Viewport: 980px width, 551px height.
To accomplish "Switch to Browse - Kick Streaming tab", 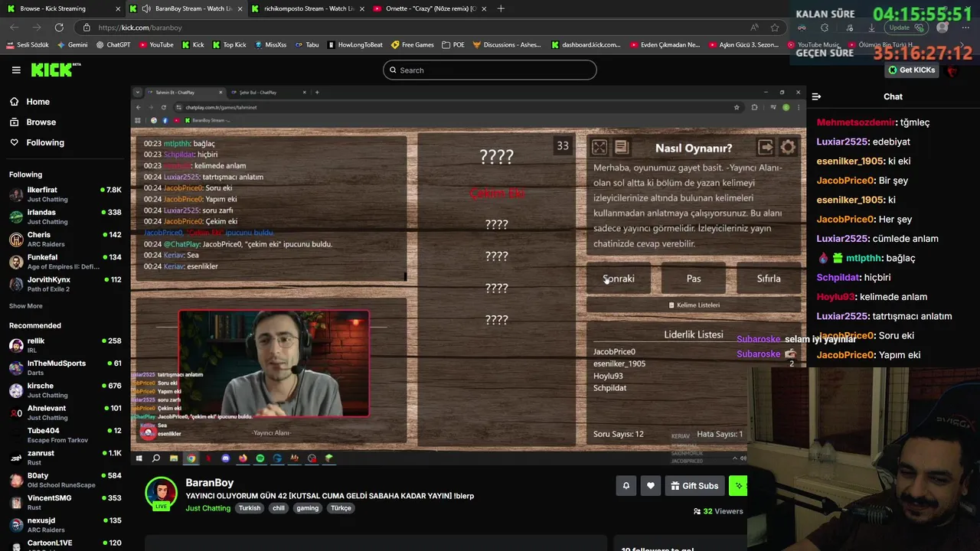I will click(x=64, y=8).
